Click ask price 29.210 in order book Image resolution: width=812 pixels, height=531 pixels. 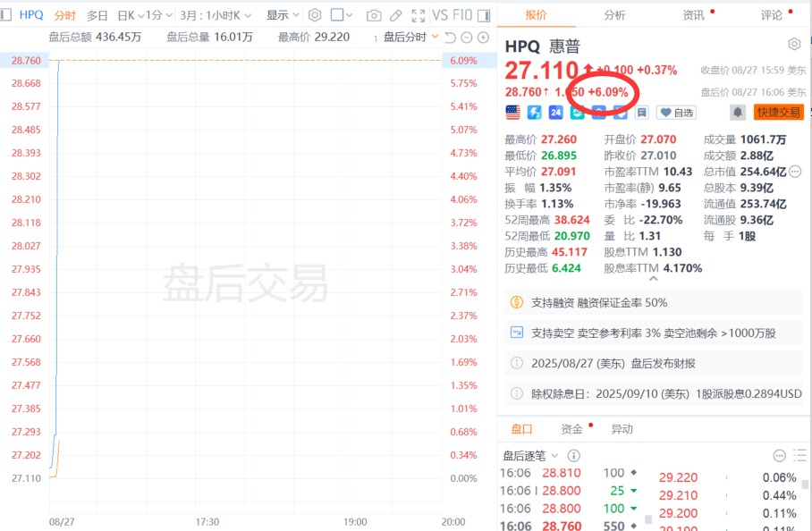(x=678, y=495)
